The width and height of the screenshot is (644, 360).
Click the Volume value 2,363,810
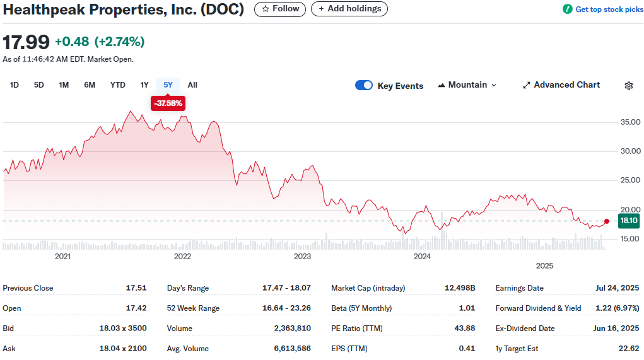point(293,328)
